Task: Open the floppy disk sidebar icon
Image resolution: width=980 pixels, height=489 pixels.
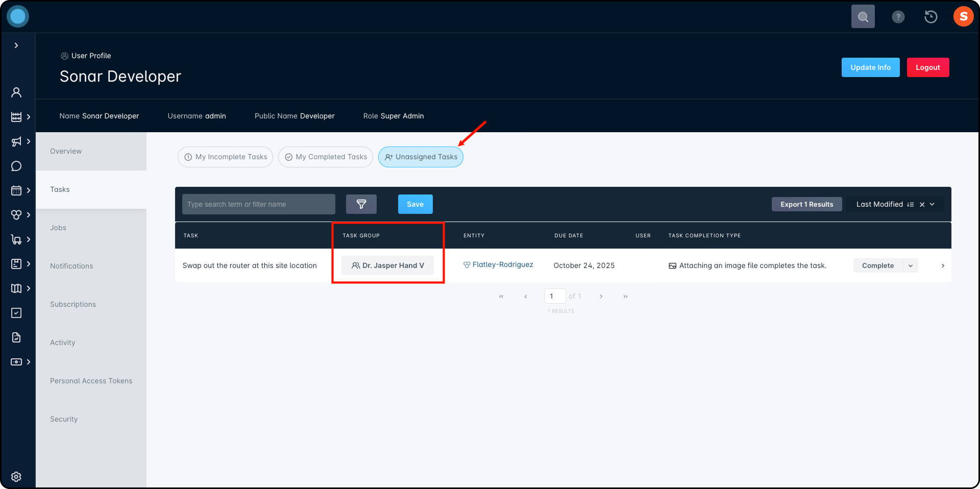Action: pos(16,264)
